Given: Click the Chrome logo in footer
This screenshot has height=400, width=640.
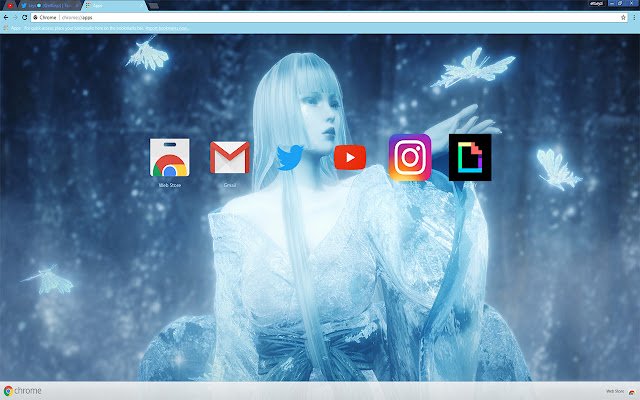Looking at the screenshot, I should tap(23, 391).
